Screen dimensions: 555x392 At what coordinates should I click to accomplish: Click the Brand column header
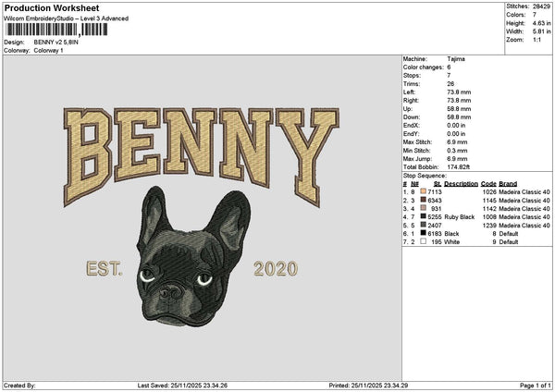pyautogui.click(x=508, y=184)
